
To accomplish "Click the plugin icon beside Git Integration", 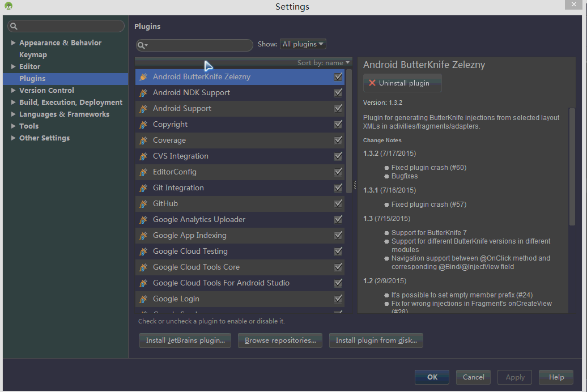I will [143, 188].
